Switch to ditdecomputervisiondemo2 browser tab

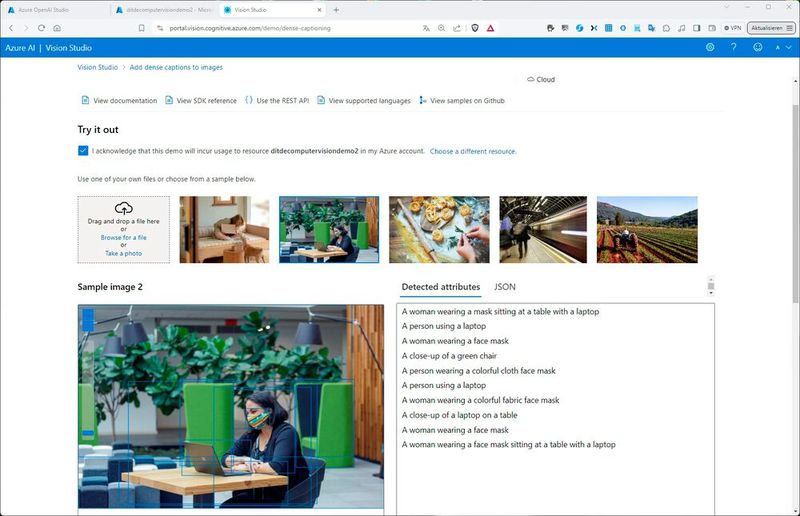pos(163,10)
